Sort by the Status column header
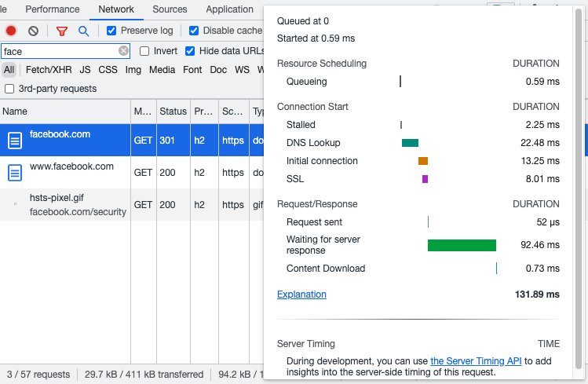 (173, 112)
